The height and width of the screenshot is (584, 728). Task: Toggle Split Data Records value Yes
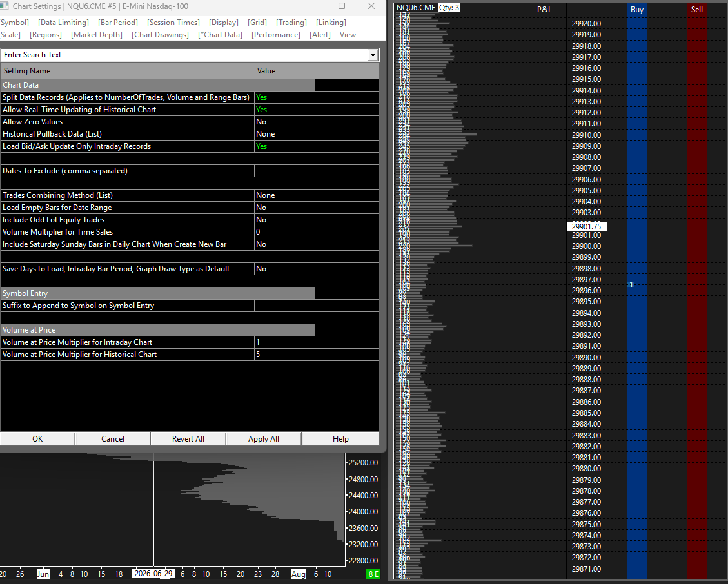[x=284, y=97]
